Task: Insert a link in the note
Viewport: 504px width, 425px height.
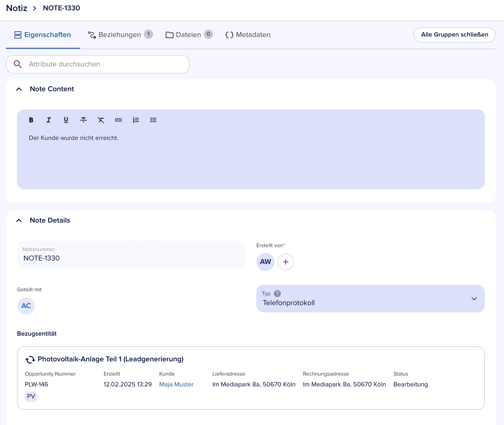Action: [x=118, y=120]
